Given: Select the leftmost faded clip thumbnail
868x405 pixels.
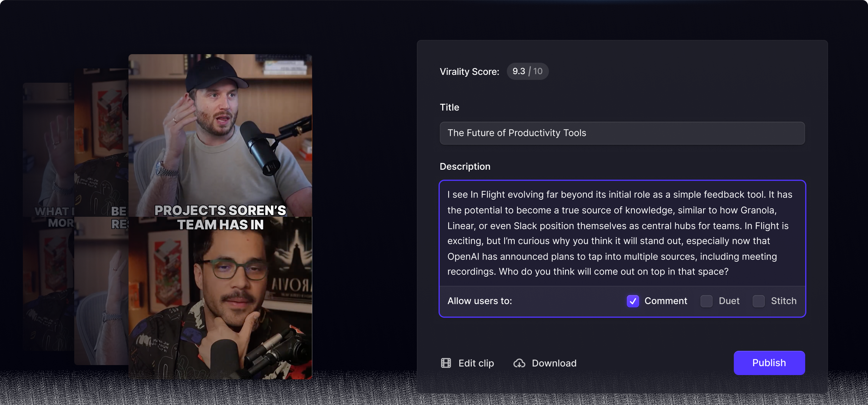Looking at the screenshot, I should tap(49, 217).
